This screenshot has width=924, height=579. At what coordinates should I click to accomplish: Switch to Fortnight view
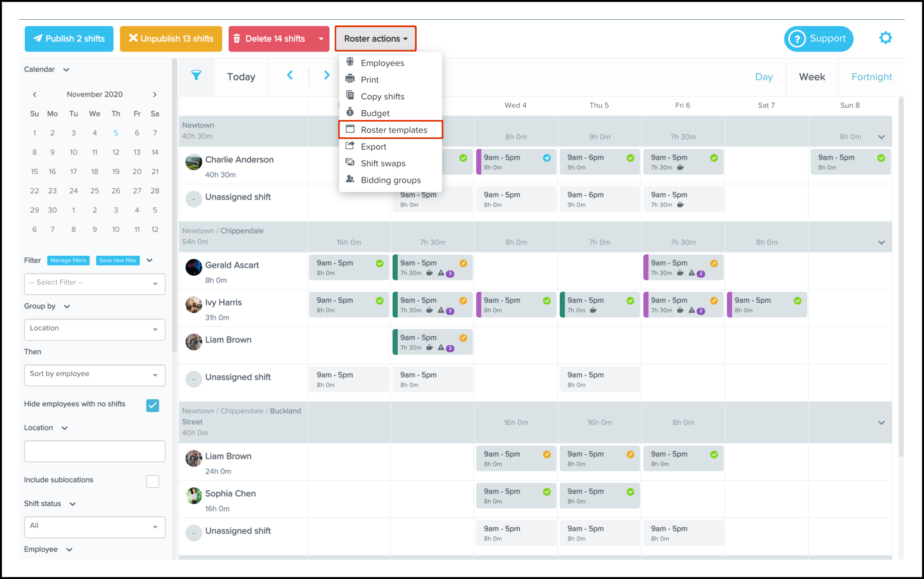pos(871,77)
